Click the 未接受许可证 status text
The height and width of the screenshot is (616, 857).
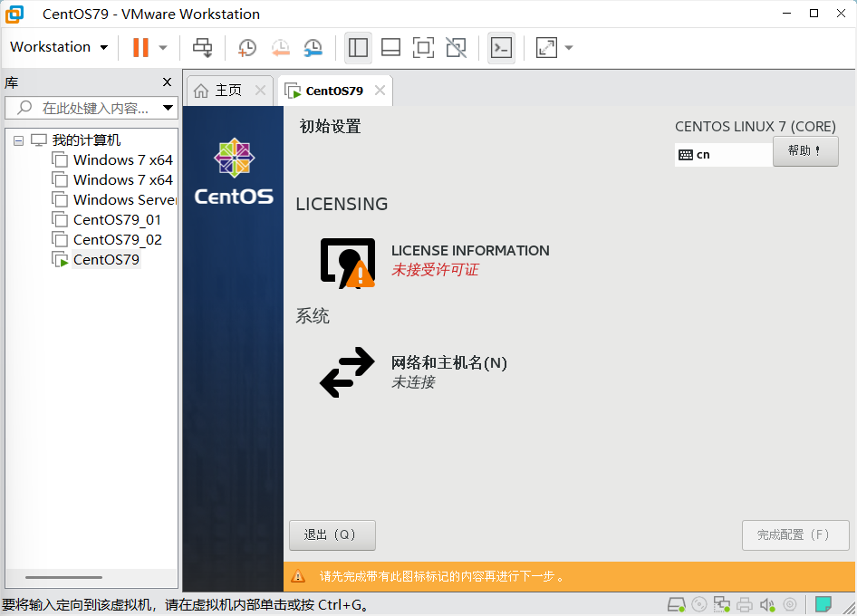[x=435, y=269]
